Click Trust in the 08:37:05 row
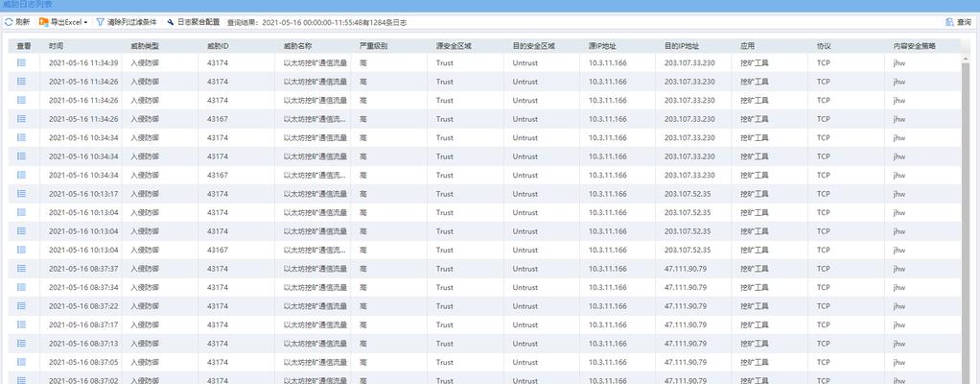This screenshot has height=384, width=980. coord(444,363)
